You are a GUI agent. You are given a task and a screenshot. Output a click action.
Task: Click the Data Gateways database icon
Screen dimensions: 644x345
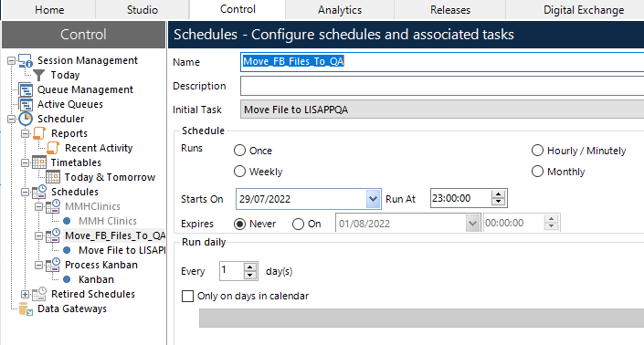pos(26,308)
